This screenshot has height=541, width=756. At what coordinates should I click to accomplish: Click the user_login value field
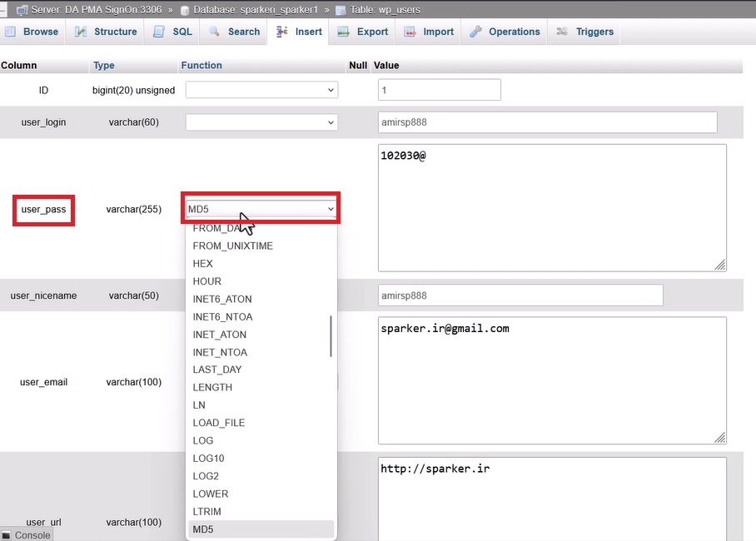[547, 122]
